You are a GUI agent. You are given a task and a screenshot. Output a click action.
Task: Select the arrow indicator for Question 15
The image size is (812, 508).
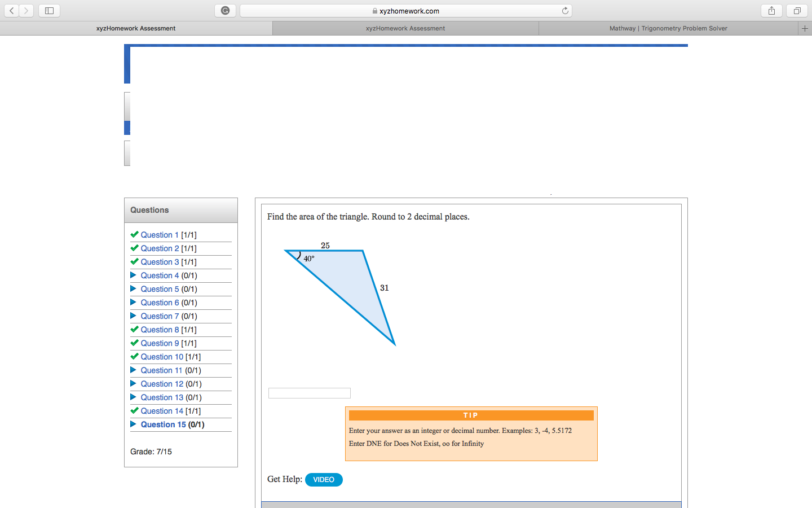coord(133,424)
